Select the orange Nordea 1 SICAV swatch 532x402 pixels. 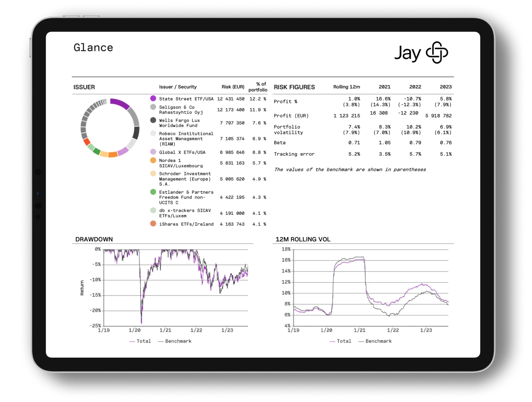(x=153, y=160)
